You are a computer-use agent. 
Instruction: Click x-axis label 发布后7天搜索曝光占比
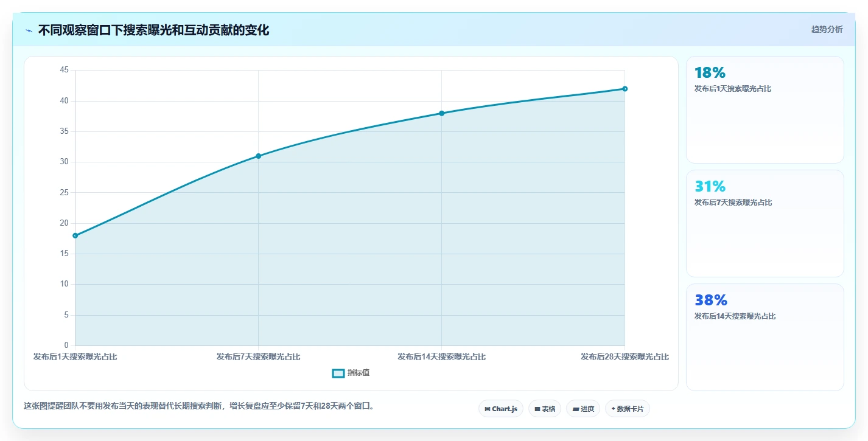pyautogui.click(x=258, y=356)
